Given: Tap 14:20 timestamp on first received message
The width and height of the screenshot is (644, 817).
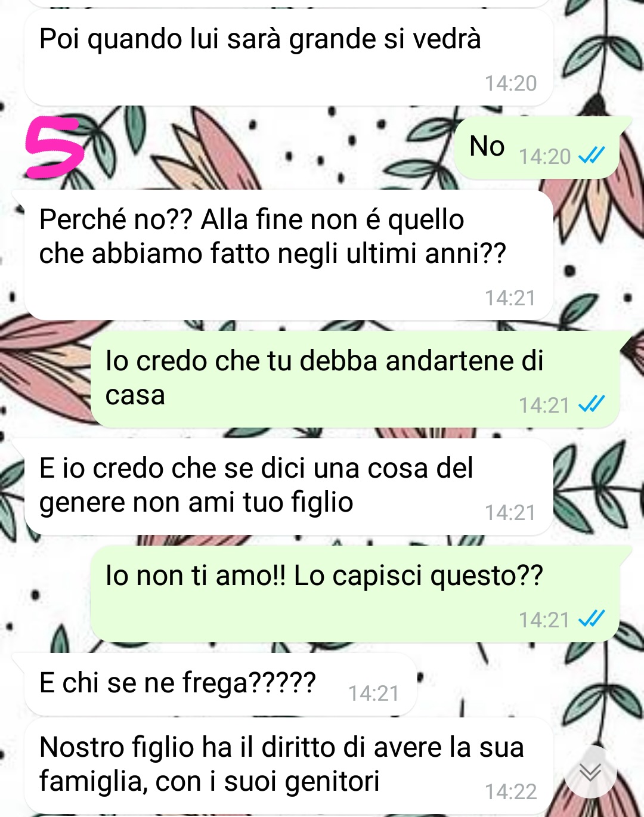Looking at the screenshot, I should [x=510, y=83].
